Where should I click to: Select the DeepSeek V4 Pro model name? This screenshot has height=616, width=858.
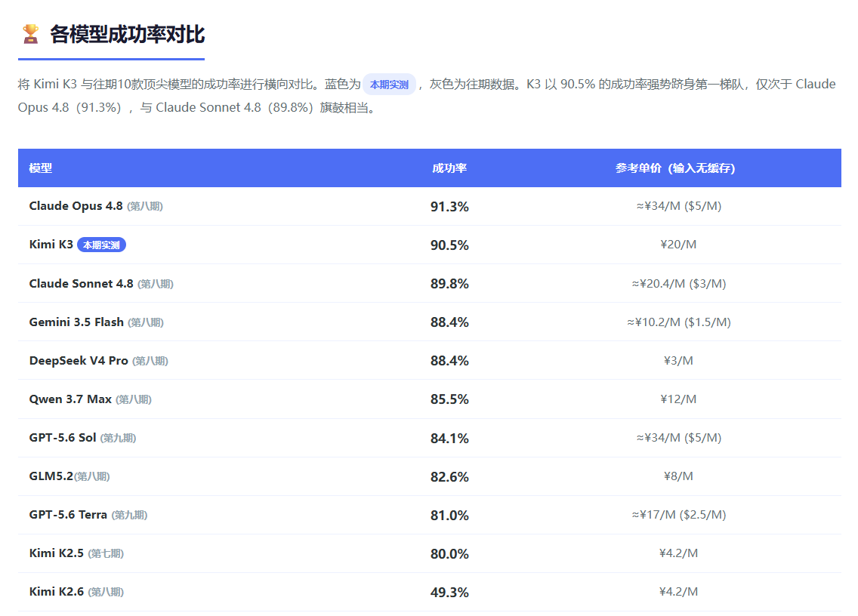pyautogui.click(x=79, y=361)
